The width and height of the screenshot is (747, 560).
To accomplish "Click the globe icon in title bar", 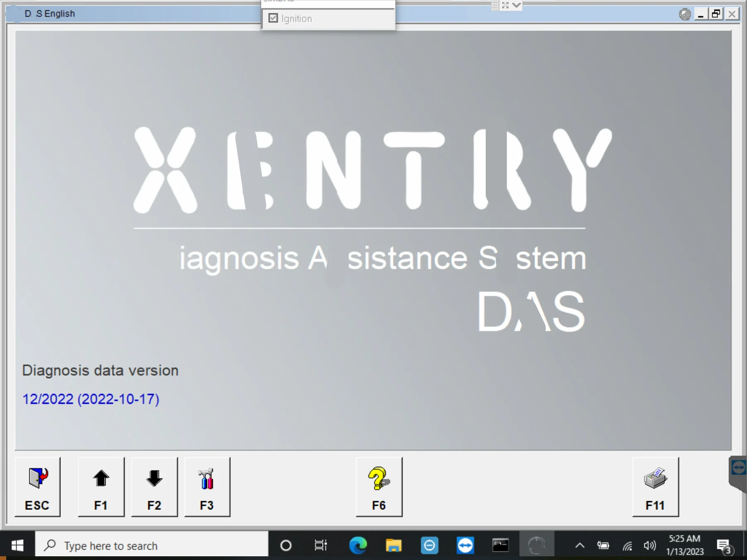I will pyautogui.click(x=685, y=14).
